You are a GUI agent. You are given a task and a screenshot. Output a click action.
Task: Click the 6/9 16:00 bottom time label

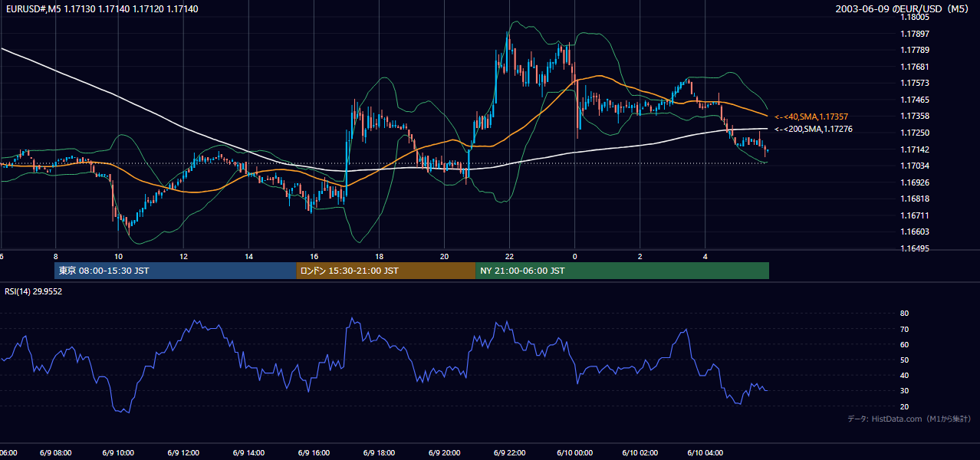[314, 452]
